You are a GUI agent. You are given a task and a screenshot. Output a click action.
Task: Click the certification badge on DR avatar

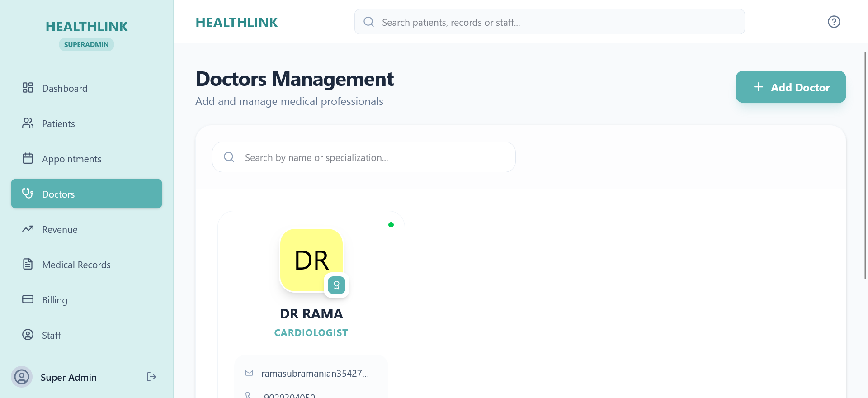[x=336, y=285]
